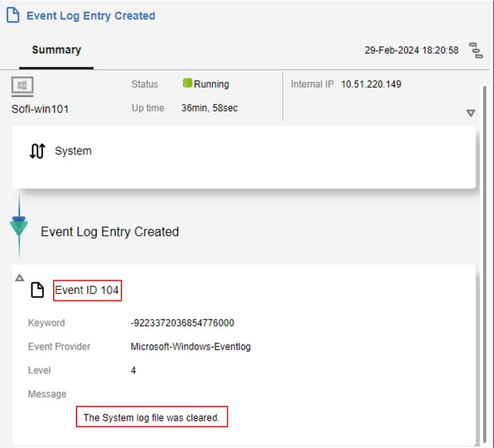Open the Event Log Entry Created header link
494x448 pixels.
(x=91, y=16)
